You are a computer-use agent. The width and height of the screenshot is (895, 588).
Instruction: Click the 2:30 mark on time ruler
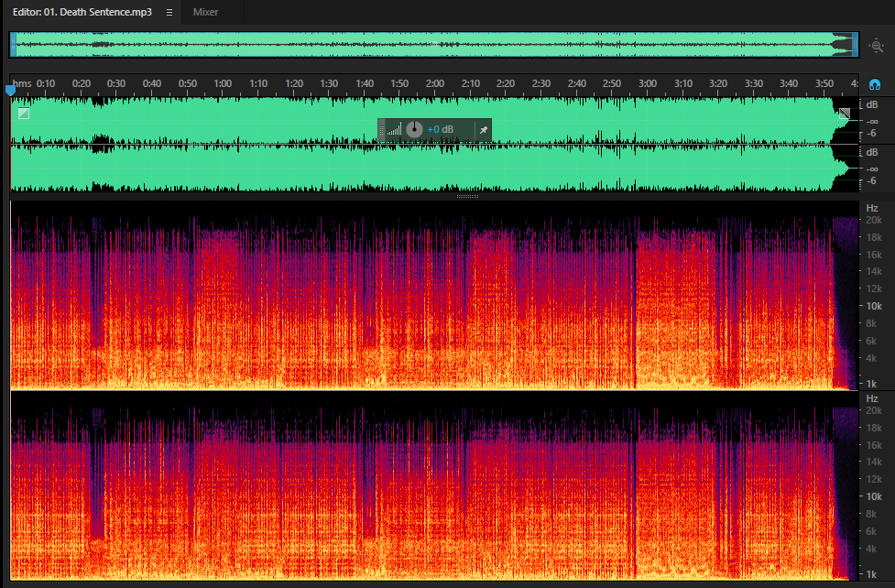(x=541, y=83)
